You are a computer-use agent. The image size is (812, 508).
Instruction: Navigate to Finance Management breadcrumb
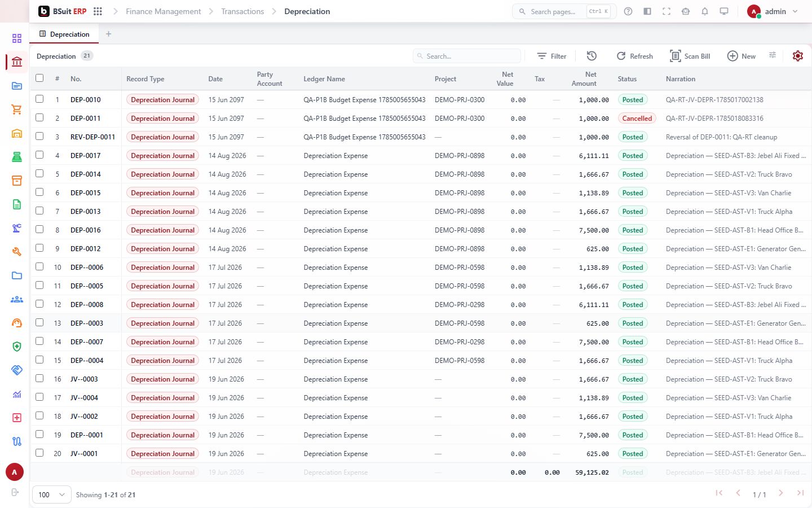163,11
